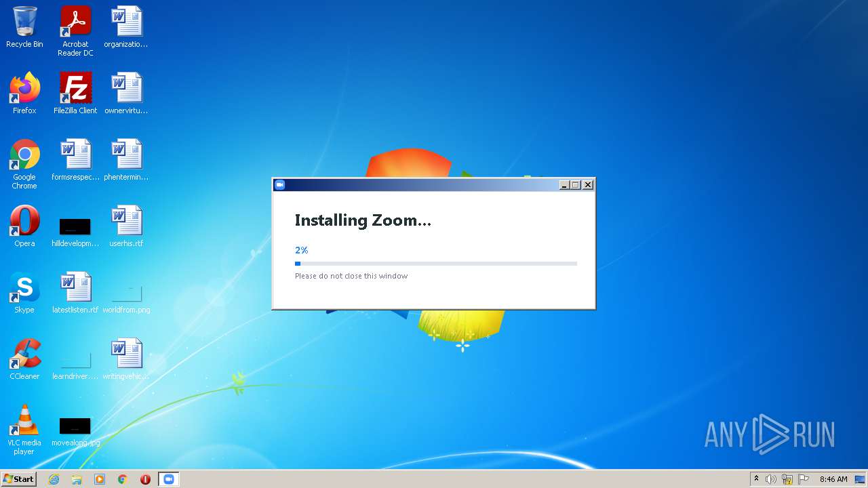Open the Recycle Bin desktop icon
Image resolution: width=868 pixels, height=488 pixels.
point(24,27)
